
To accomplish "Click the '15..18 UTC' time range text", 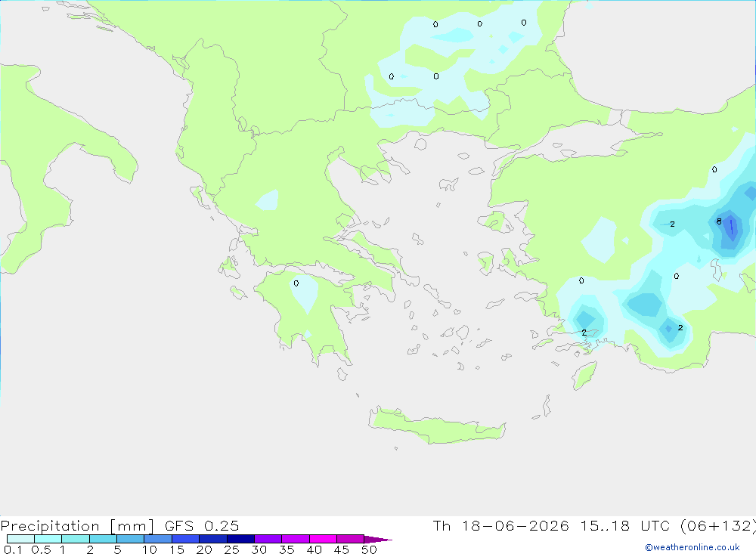I will pyautogui.click(x=625, y=525).
